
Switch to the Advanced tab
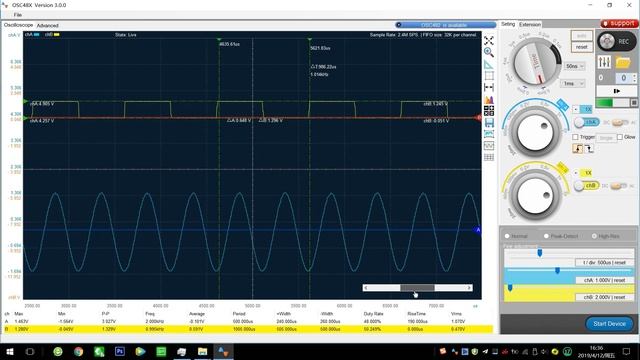(x=47, y=25)
